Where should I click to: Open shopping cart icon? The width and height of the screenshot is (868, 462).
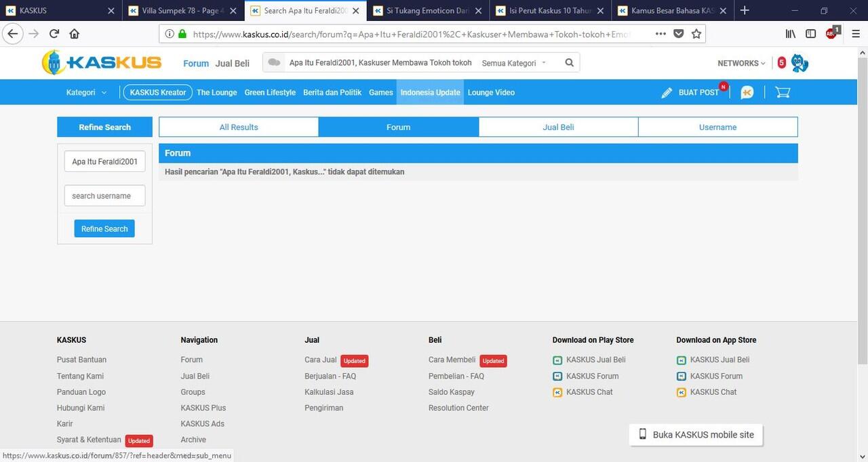coord(783,93)
